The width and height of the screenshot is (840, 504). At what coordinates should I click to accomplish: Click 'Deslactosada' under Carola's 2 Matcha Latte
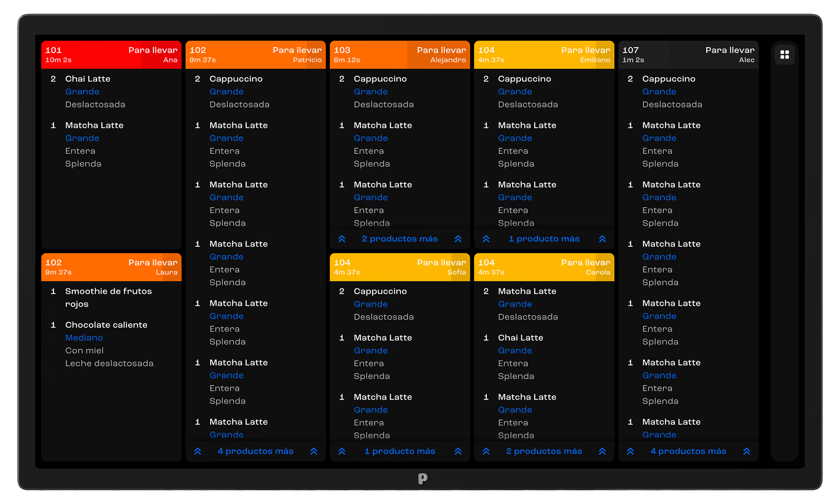[528, 317]
